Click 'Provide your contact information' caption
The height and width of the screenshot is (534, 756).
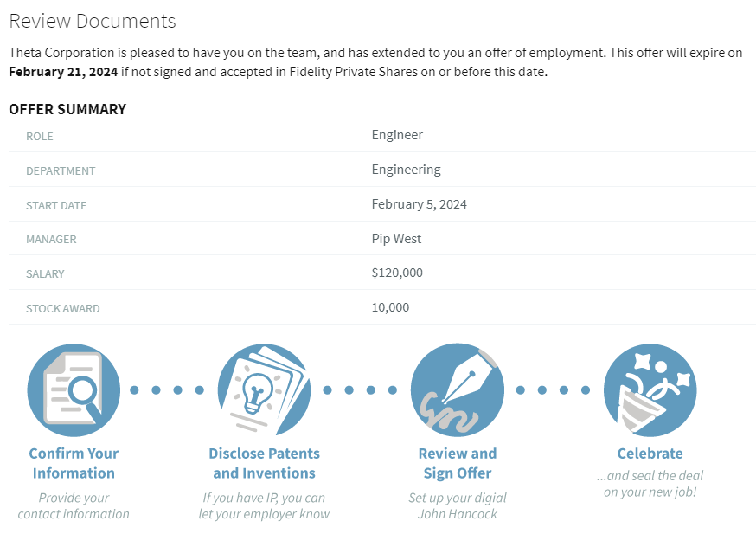74,505
